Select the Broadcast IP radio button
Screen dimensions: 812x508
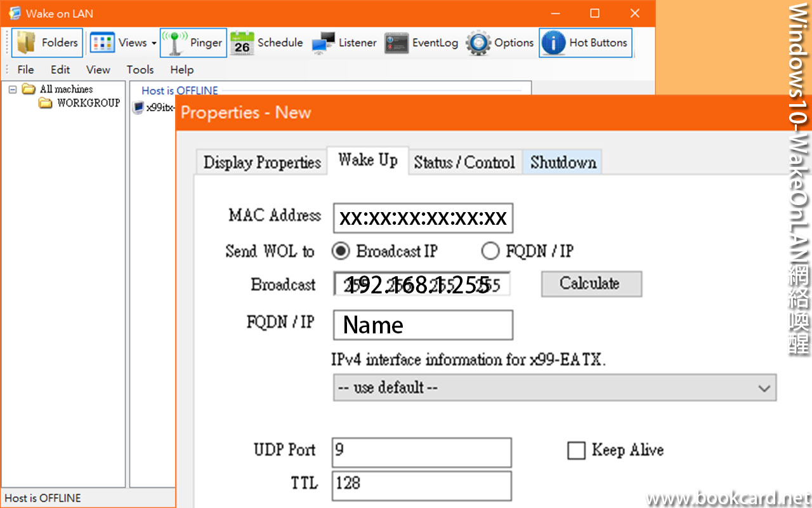341,251
